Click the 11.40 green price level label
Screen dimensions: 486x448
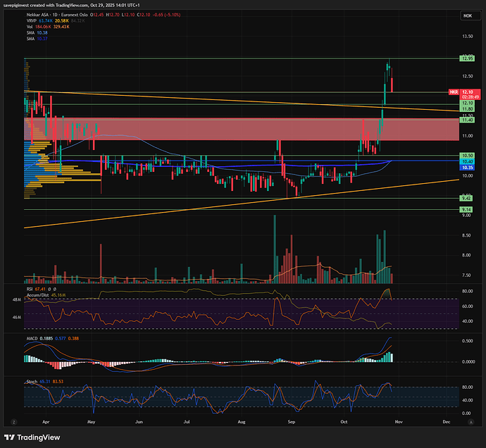click(x=466, y=120)
